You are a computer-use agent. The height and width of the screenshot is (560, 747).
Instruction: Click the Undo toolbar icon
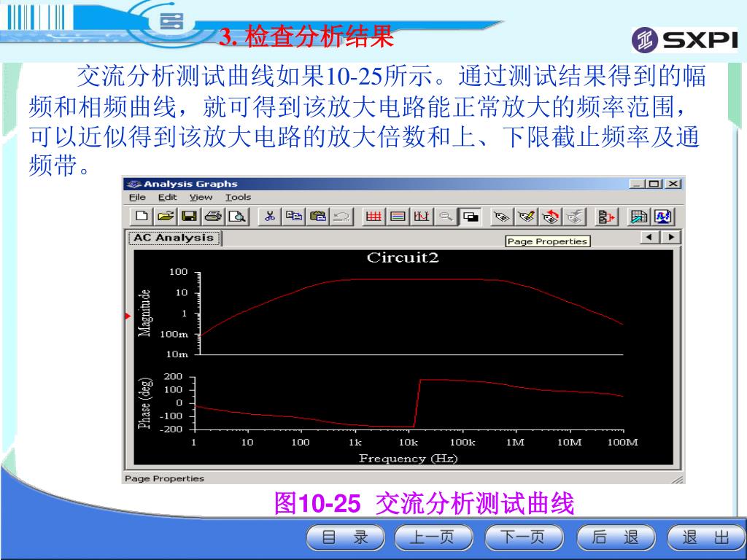tap(341, 217)
